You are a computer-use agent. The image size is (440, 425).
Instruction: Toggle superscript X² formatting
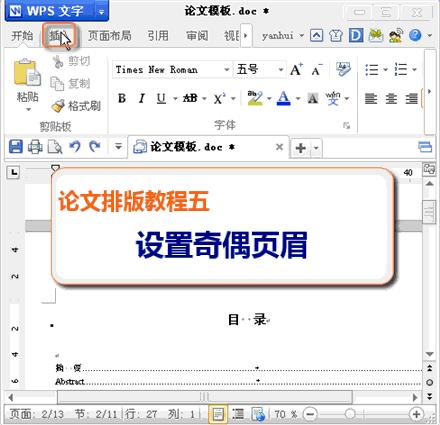tap(219, 98)
